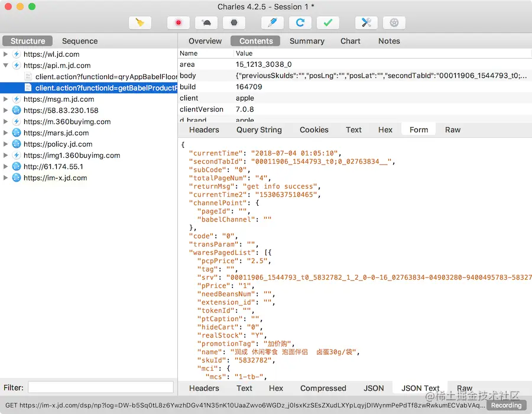Image resolution: width=532 pixels, height=414 pixels.
Task: Open the Summary tab
Action: tap(307, 41)
